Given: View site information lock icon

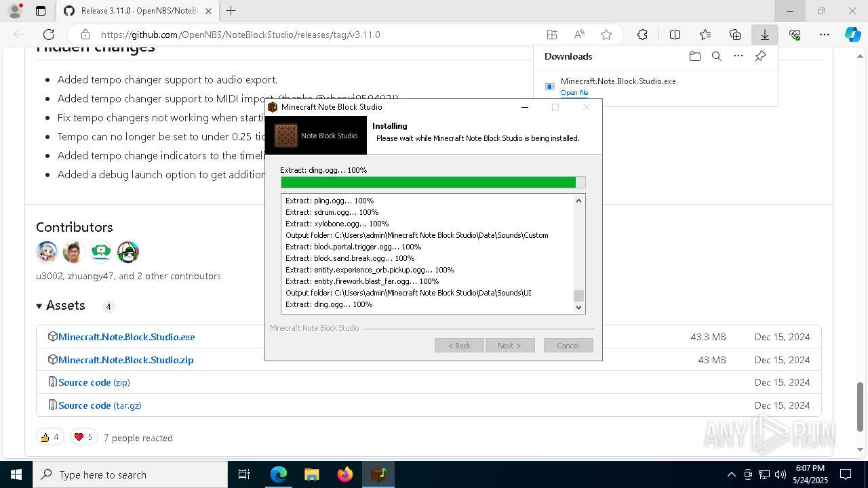Looking at the screenshot, I should point(85,35).
